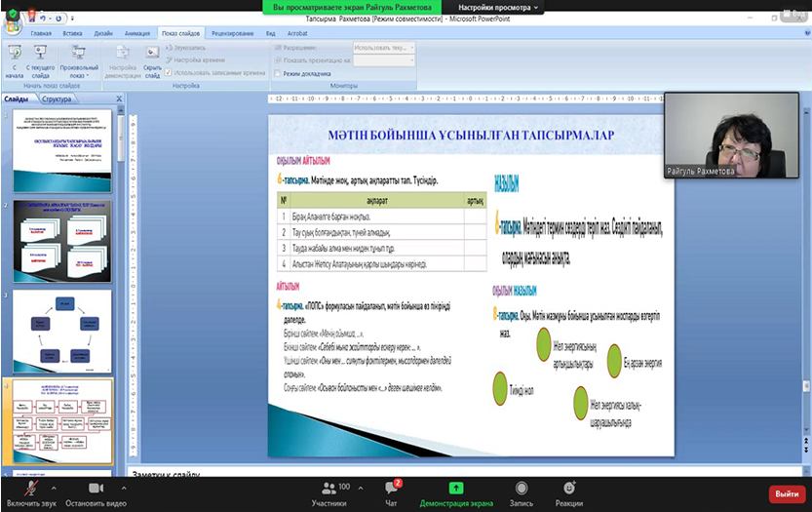Viewport: 812px width, 512px height.
Task: Unmute microphone with Включить звук icon
Action: click(x=32, y=488)
